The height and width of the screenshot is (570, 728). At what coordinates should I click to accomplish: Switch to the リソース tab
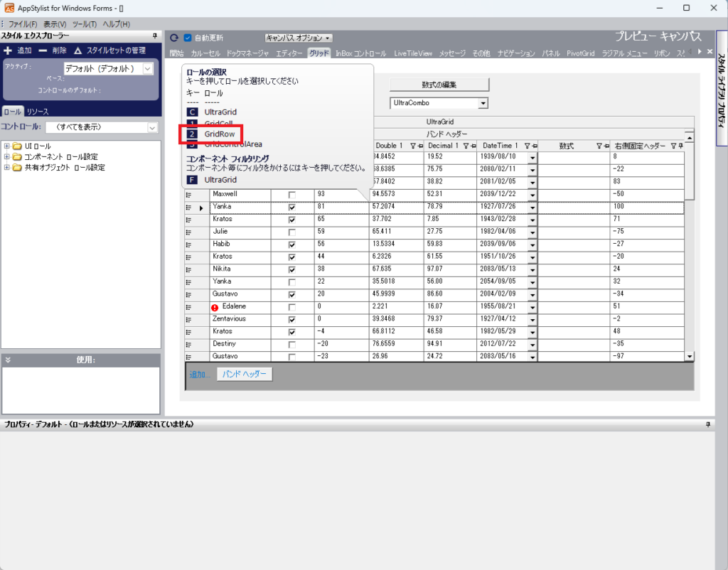(37, 112)
